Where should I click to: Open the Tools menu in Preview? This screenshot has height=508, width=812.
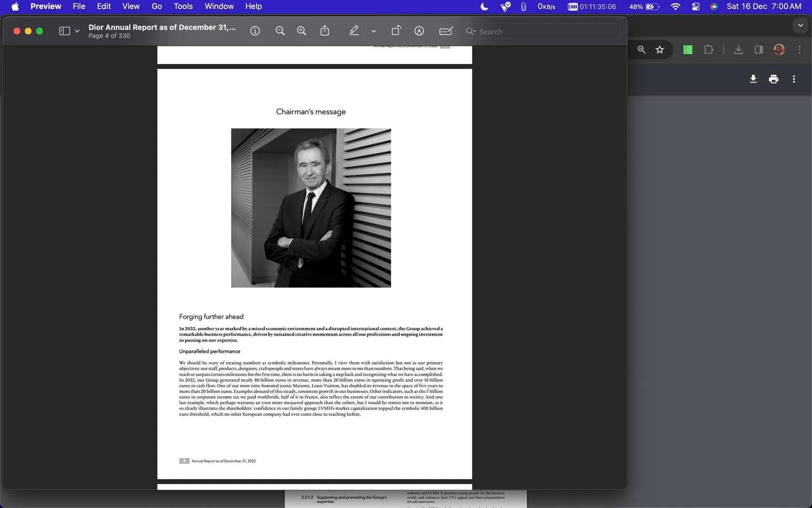tap(182, 6)
